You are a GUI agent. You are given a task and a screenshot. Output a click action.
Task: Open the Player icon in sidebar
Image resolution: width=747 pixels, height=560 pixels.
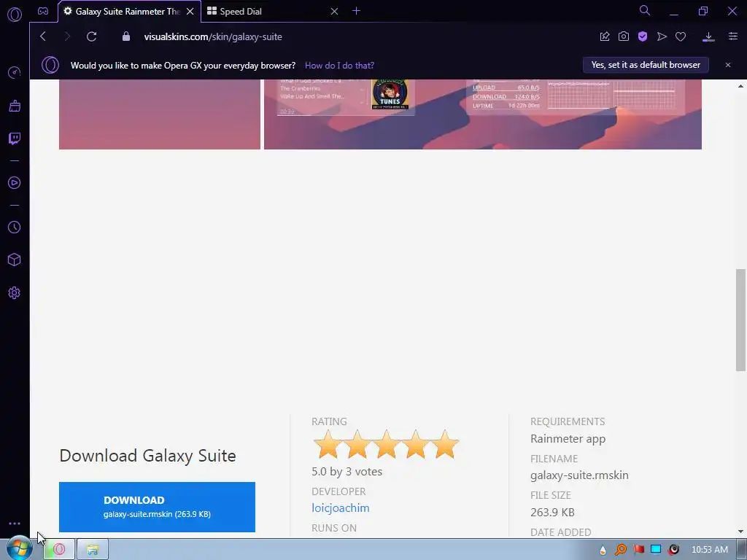(15, 183)
